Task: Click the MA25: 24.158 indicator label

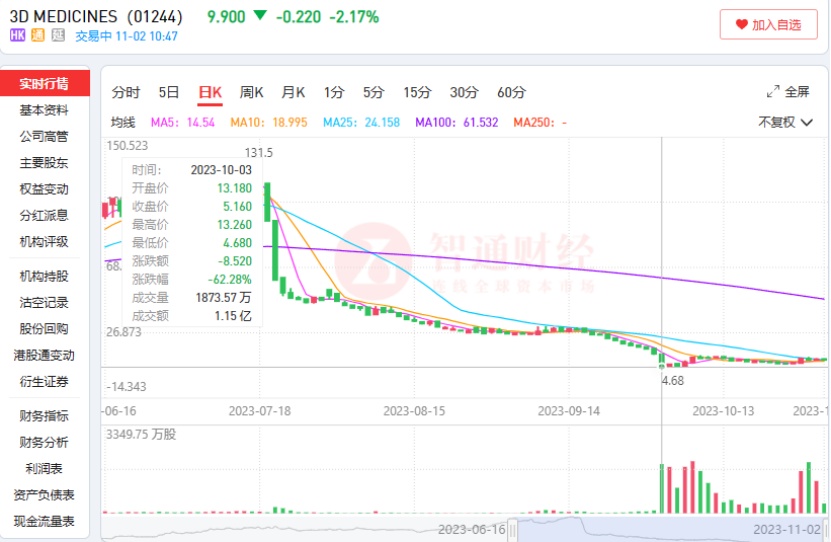Action: (x=361, y=122)
